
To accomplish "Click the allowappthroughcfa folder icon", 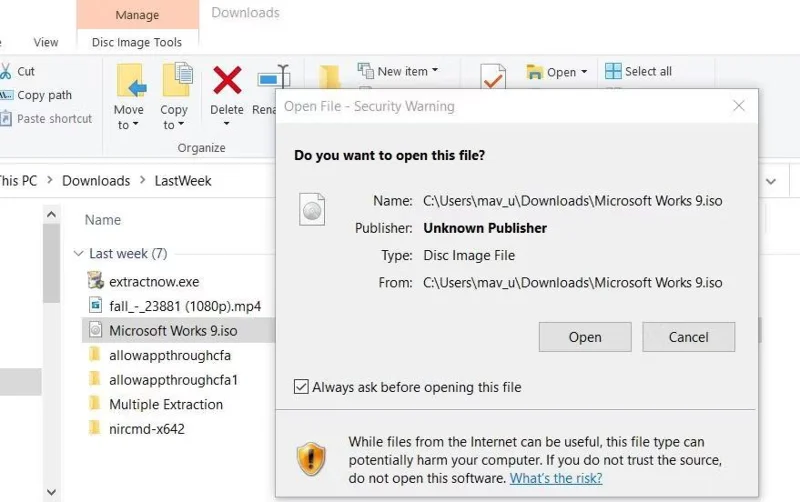I will pyautogui.click(x=95, y=354).
